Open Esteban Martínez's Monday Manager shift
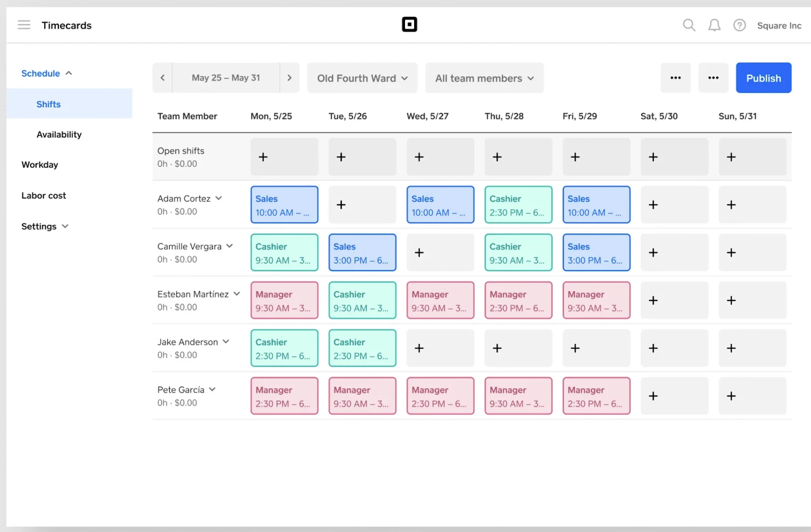The image size is (811, 532). tap(284, 300)
